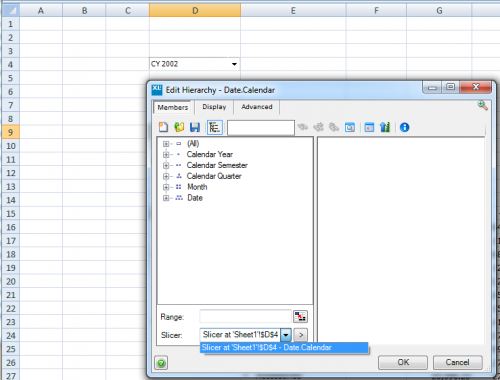Select row 15 header

(11, 214)
